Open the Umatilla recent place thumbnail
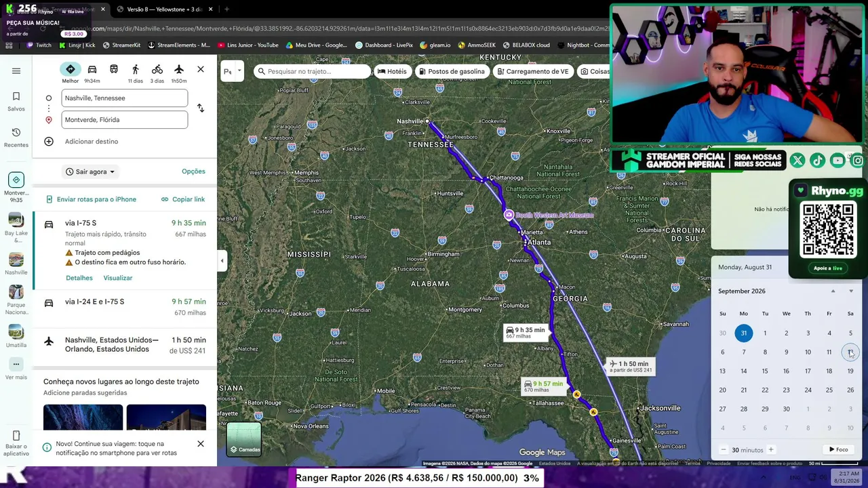The width and height of the screenshot is (868, 488). 16,332
